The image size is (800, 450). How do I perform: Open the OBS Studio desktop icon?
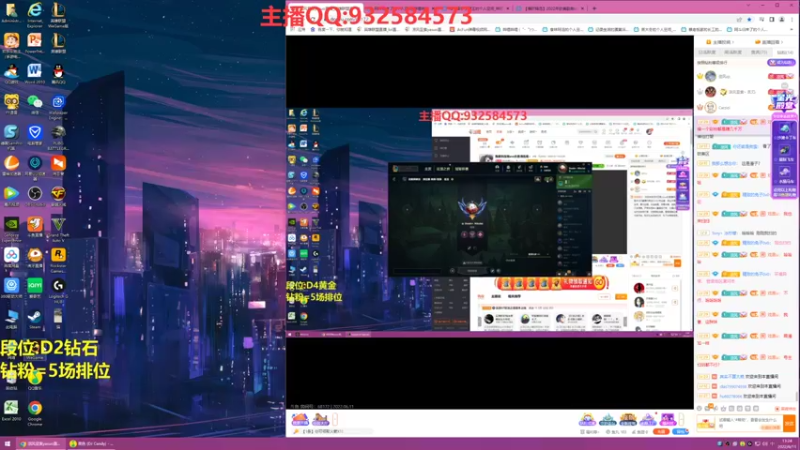[35, 196]
